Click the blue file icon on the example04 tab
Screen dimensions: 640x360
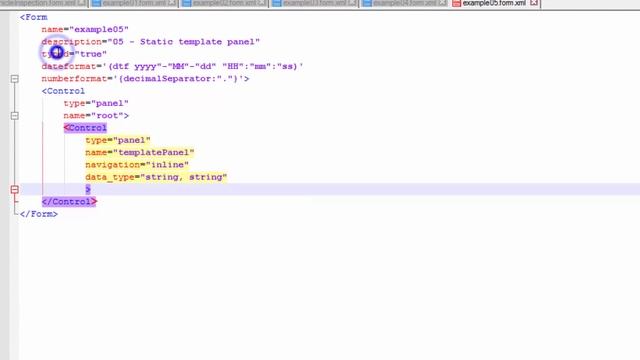tap(367, 3)
